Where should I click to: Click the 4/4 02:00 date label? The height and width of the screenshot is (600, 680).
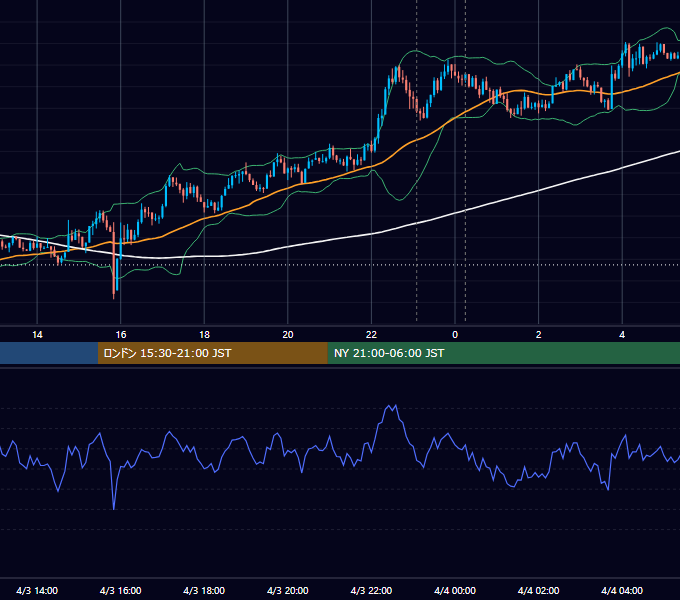click(x=538, y=590)
